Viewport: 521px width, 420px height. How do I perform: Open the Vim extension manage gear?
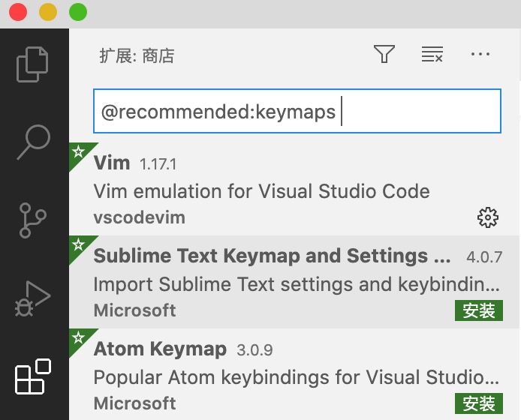click(x=488, y=217)
